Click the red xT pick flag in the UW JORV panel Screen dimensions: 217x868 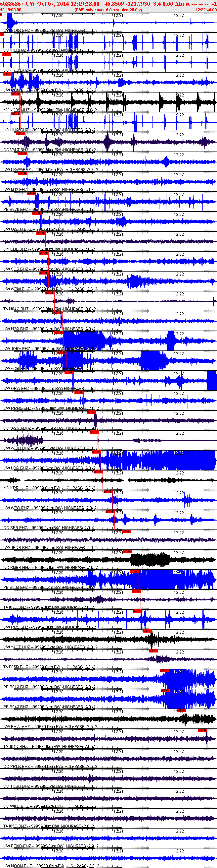click(59, 333)
